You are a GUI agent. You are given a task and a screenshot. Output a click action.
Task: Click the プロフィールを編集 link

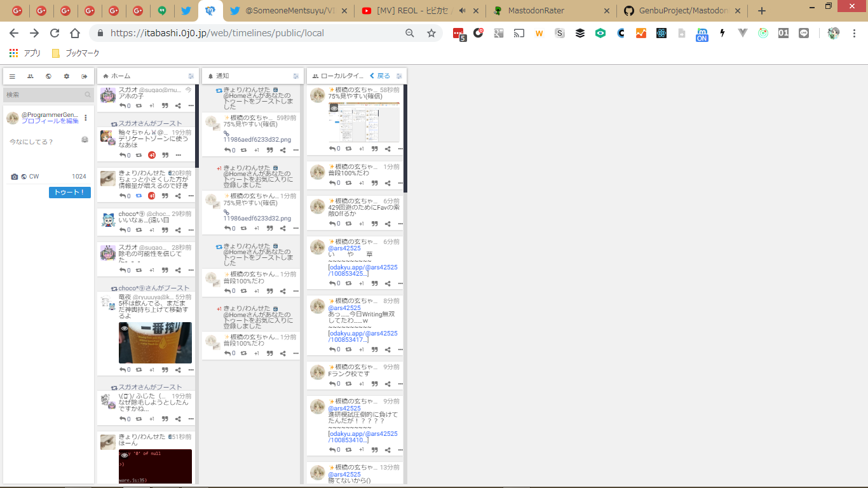(50, 121)
